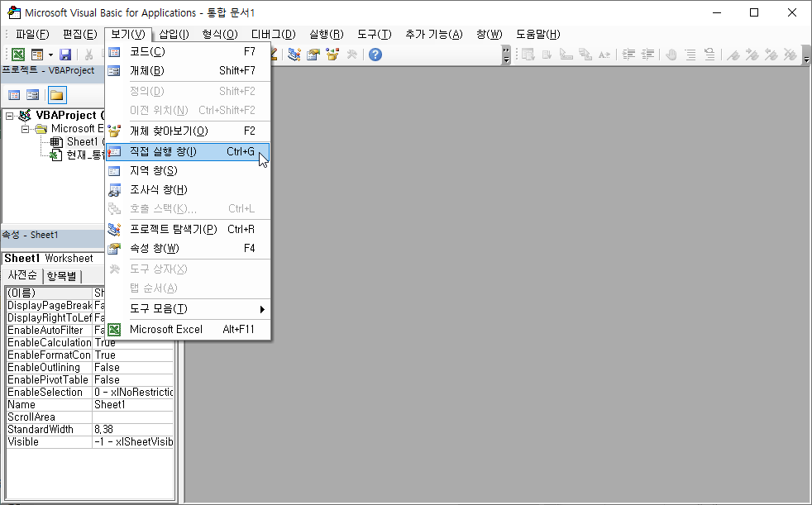The height and width of the screenshot is (505, 812).
Task: Choose 조사식 창(H) menu entry
Action: 188,190
